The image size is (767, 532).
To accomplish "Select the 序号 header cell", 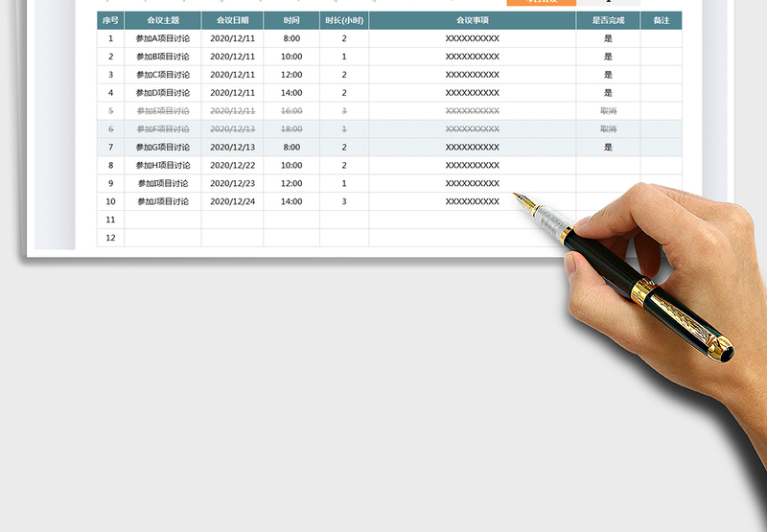I will pyautogui.click(x=110, y=20).
